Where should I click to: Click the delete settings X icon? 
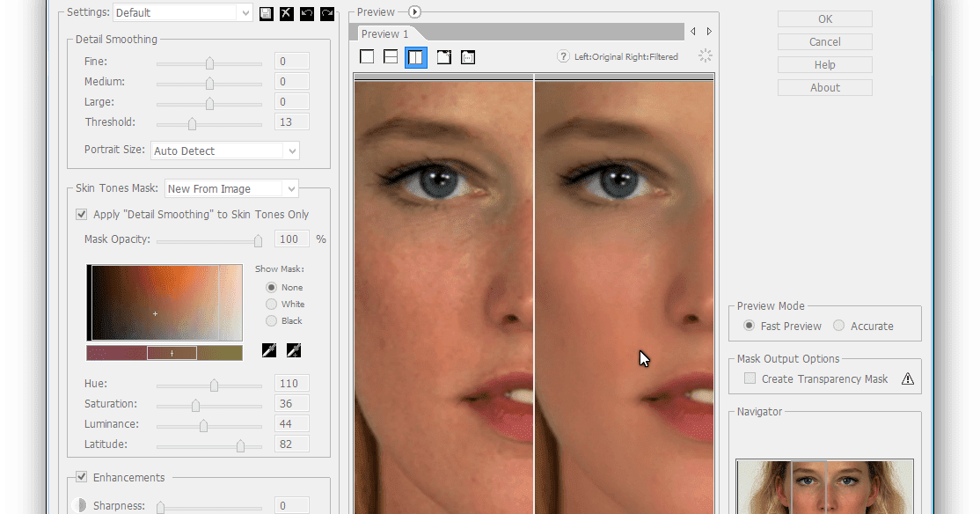coord(286,12)
